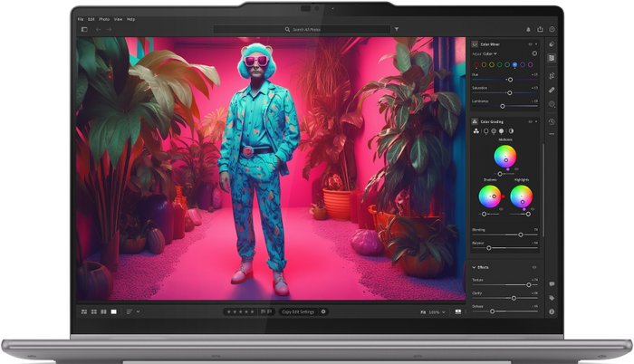
Task: Open the Adjust Color dropdown
Action: (490, 53)
